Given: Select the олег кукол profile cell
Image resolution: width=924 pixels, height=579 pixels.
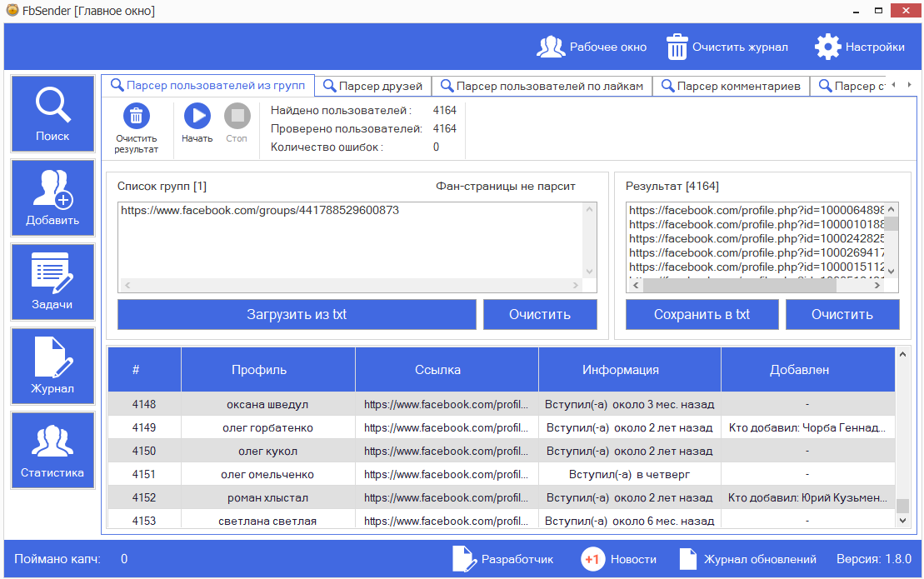Looking at the screenshot, I should pyautogui.click(x=268, y=452).
